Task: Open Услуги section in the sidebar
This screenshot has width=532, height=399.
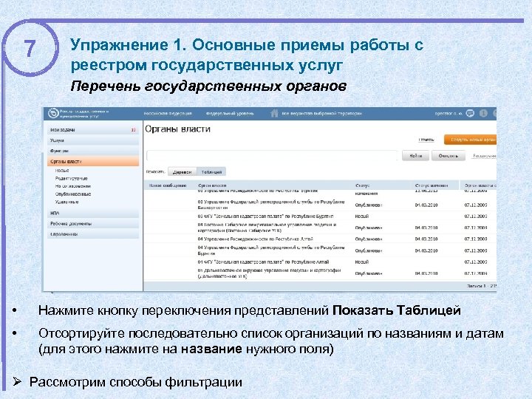Action: (x=93, y=140)
